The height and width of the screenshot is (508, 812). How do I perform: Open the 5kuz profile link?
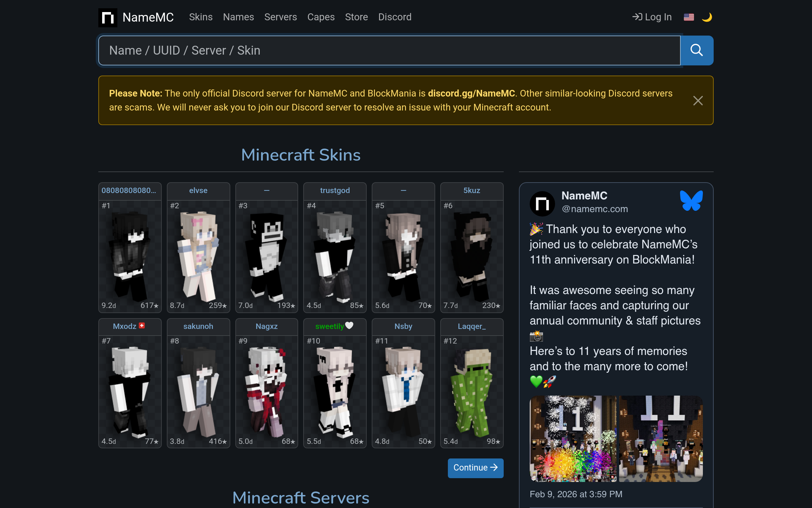coord(472,190)
